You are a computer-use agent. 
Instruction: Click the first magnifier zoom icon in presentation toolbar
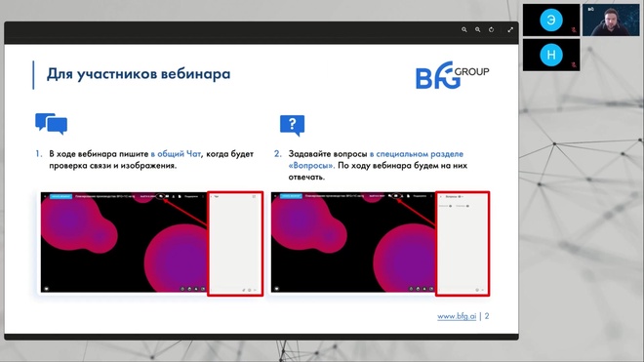(x=464, y=29)
